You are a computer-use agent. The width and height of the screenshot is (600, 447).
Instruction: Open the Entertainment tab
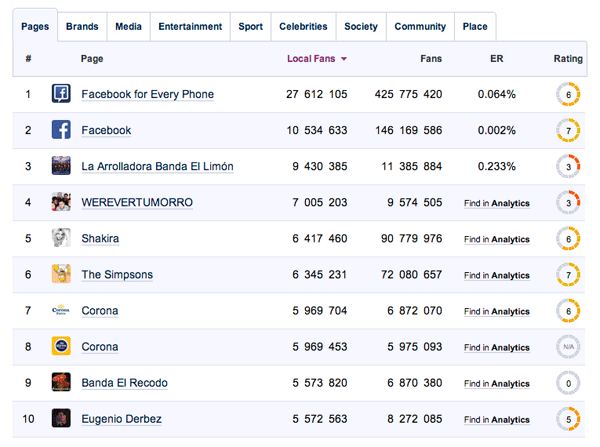point(190,27)
